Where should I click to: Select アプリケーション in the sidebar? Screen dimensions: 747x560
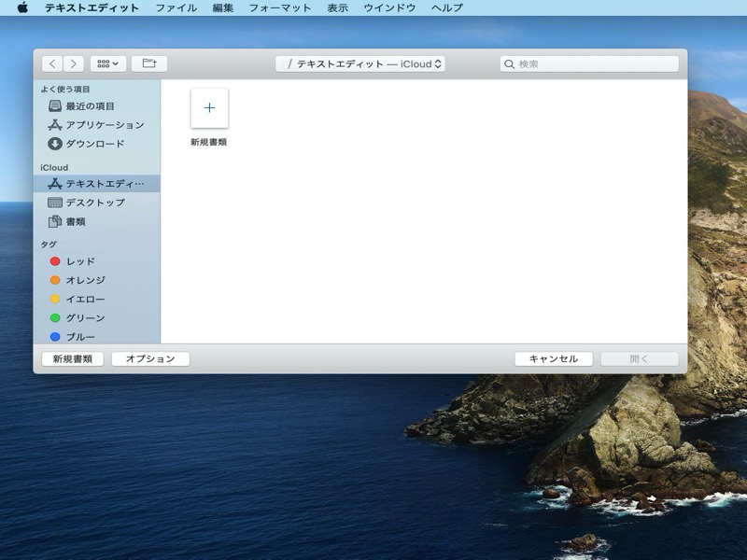pos(104,125)
